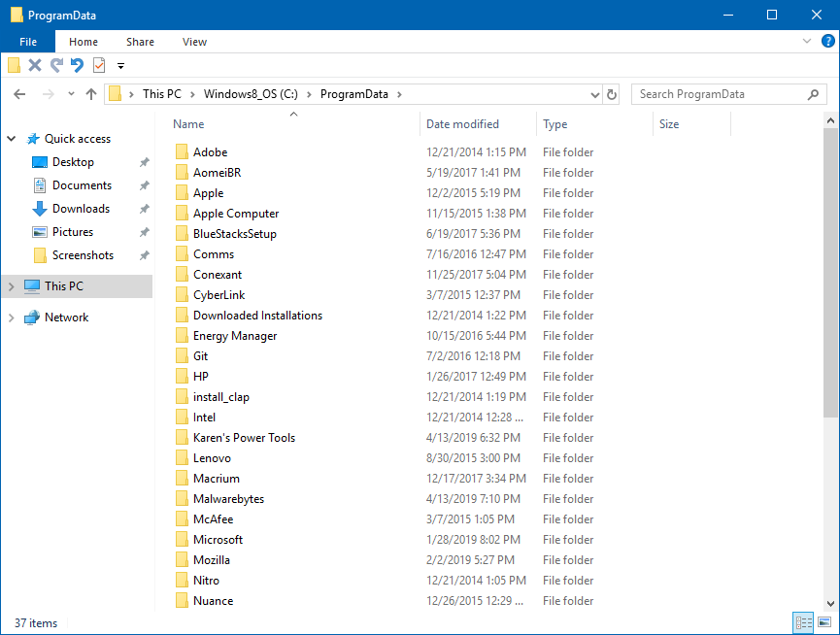This screenshot has width=840, height=635.
Task: Delete selection via the X toolbar icon
Action: (35, 66)
